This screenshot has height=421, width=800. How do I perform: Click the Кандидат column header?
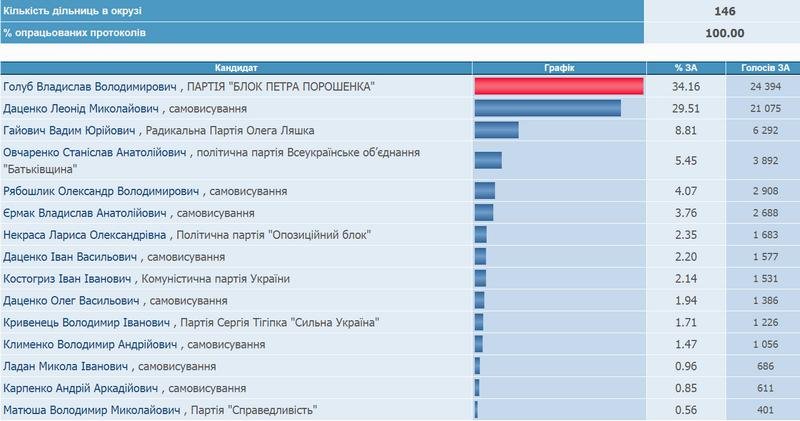(x=236, y=68)
